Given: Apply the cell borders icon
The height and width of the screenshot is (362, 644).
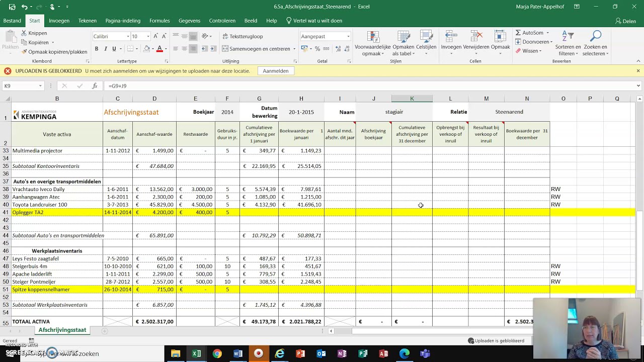Looking at the screenshot, I should tap(130, 49).
